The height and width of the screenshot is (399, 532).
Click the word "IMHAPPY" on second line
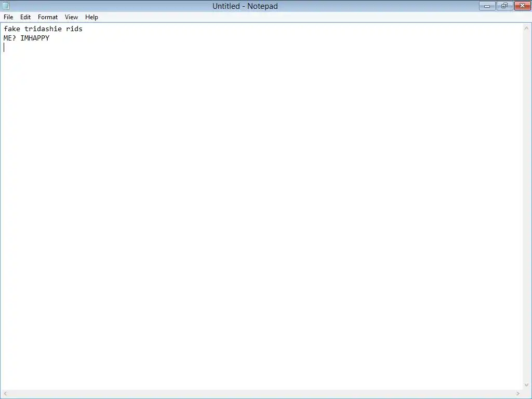(x=35, y=38)
